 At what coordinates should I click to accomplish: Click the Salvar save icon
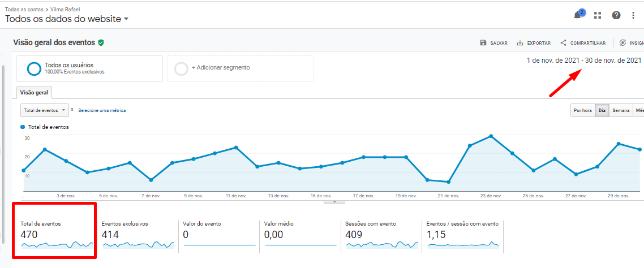pos(483,43)
